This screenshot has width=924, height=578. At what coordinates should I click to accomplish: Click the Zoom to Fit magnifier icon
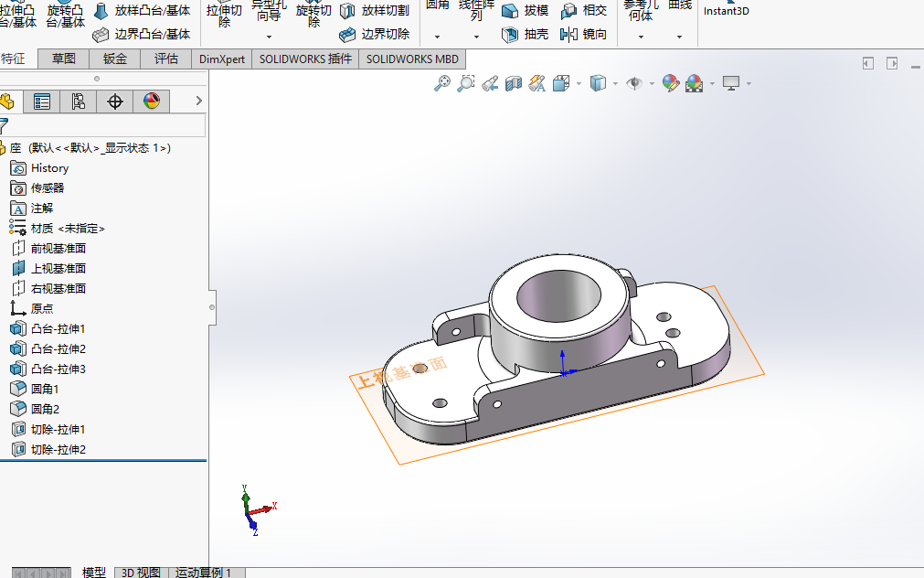click(x=442, y=83)
